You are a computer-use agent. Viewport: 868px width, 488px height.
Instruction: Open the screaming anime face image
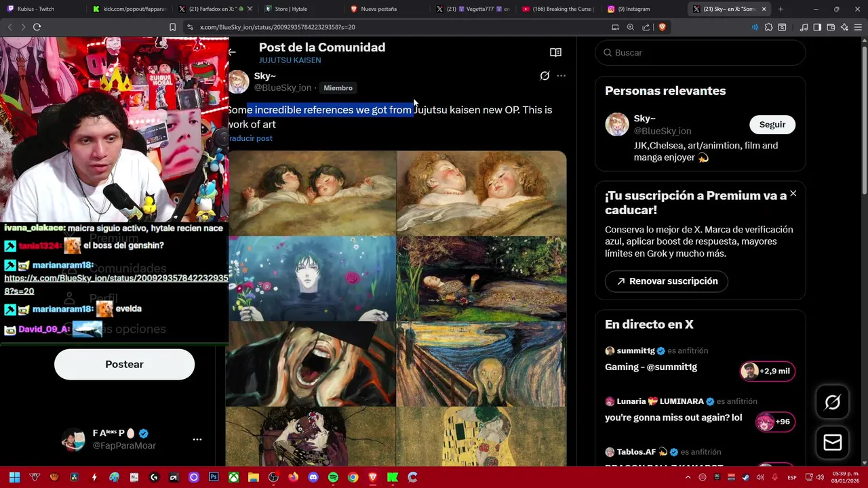click(x=311, y=364)
